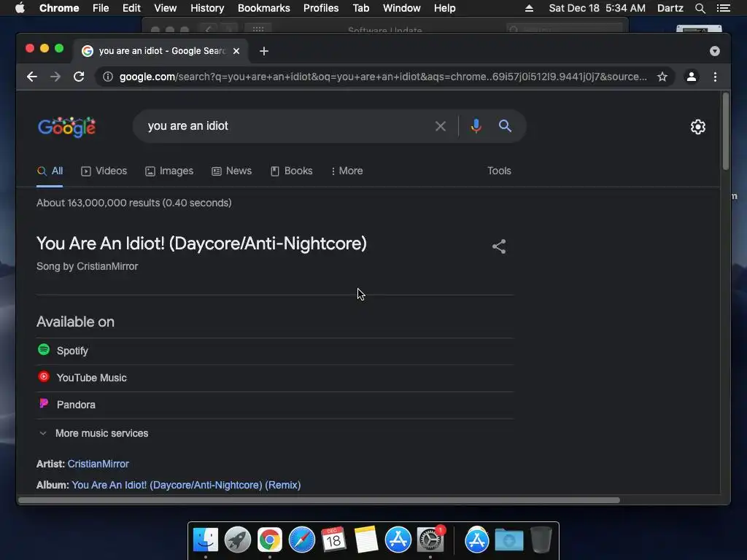Clear the search box with the X icon
This screenshot has height=560, width=747.
click(441, 126)
